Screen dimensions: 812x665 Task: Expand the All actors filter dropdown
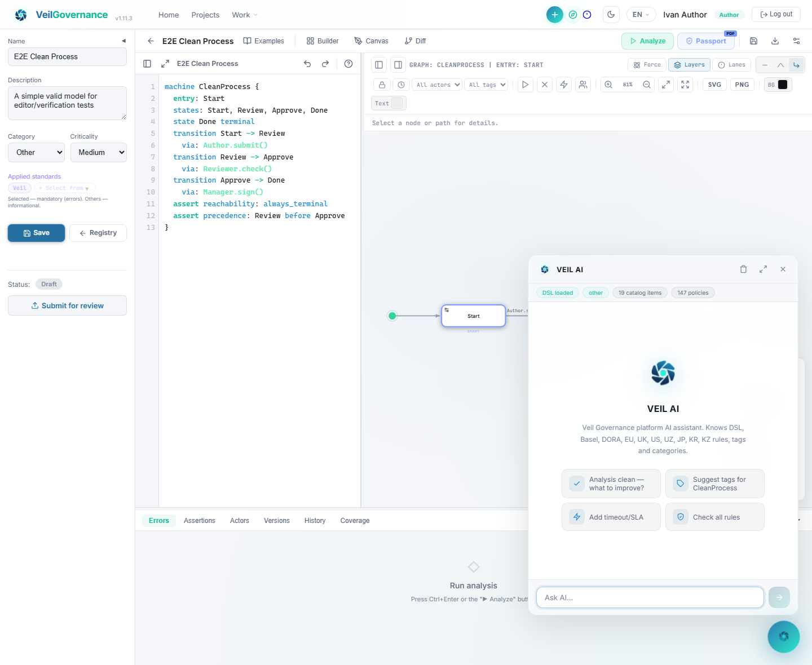click(437, 85)
